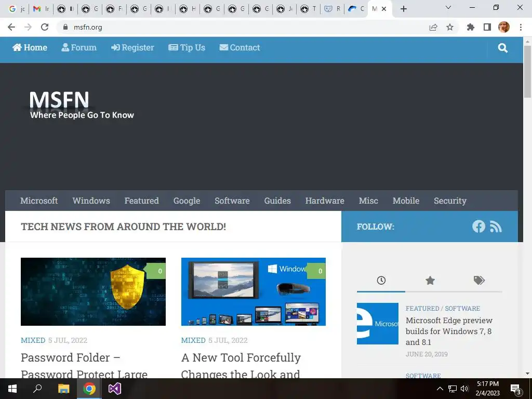532x399 pixels.
Task: Open the Forum nav link
Action: click(79, 47)
